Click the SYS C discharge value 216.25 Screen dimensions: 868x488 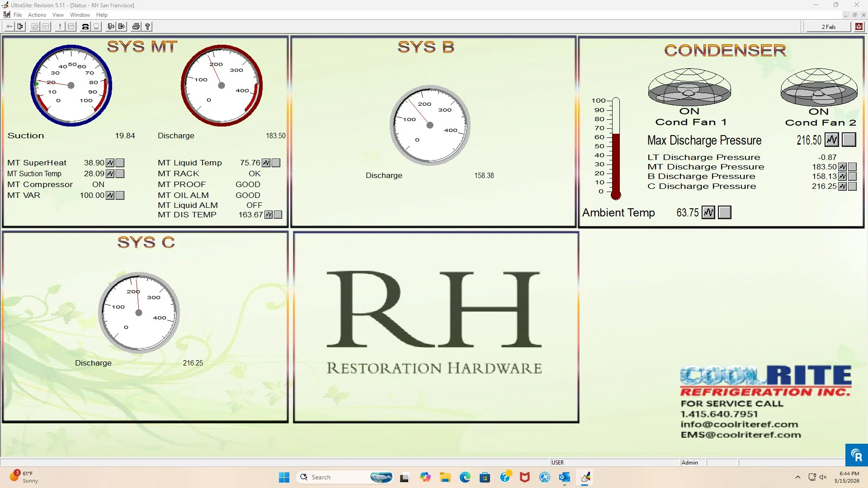193,363
